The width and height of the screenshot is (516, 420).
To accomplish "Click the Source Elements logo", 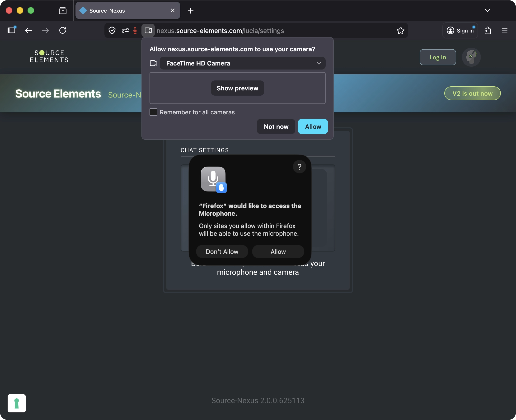I will click(x=49, y=56).
